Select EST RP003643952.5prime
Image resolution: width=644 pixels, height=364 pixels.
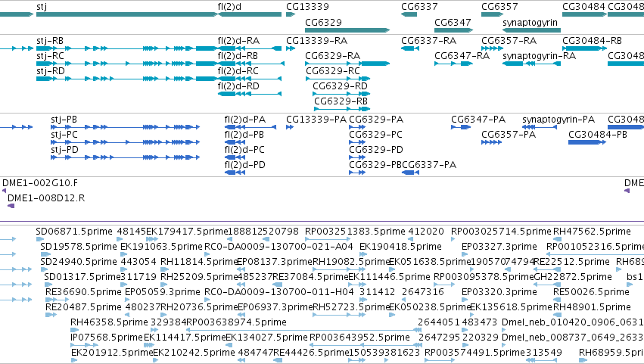(x=359, y=338)
